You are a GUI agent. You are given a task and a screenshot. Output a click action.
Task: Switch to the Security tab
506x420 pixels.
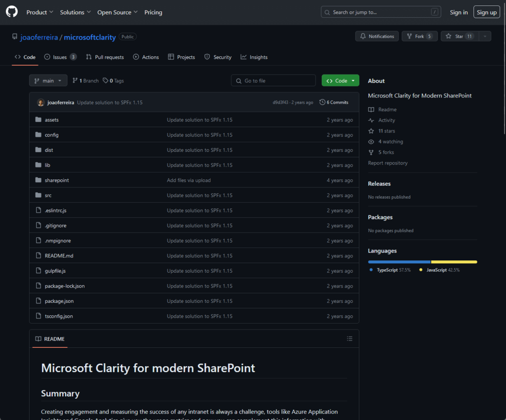tap(218, 57)
